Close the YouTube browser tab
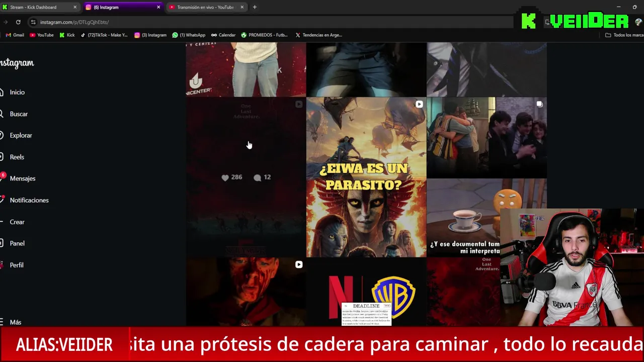The image size is (644, 362). point(242,7)
